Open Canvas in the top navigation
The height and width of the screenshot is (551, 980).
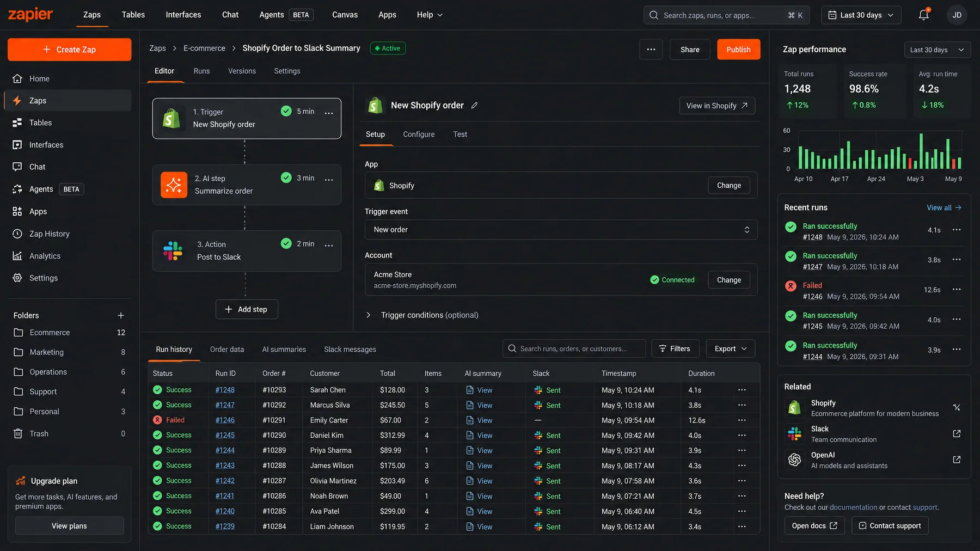click(x=345, y=15)
